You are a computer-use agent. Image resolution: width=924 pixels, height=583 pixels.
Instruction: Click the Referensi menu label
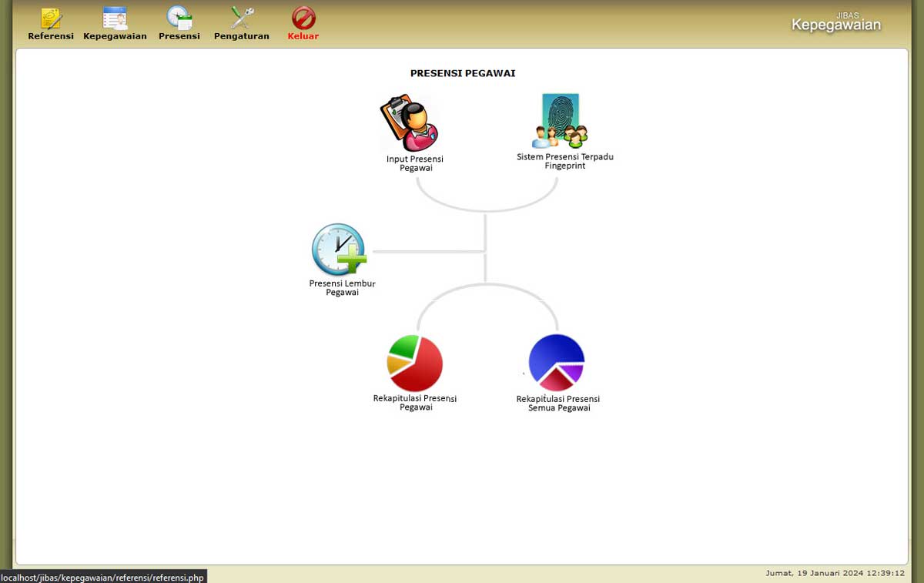[51, 36]
